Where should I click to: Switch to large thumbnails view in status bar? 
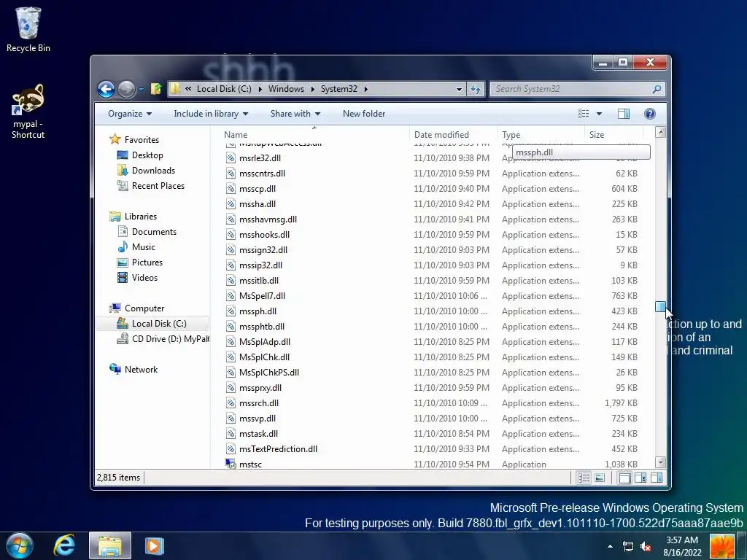[600, 478]
